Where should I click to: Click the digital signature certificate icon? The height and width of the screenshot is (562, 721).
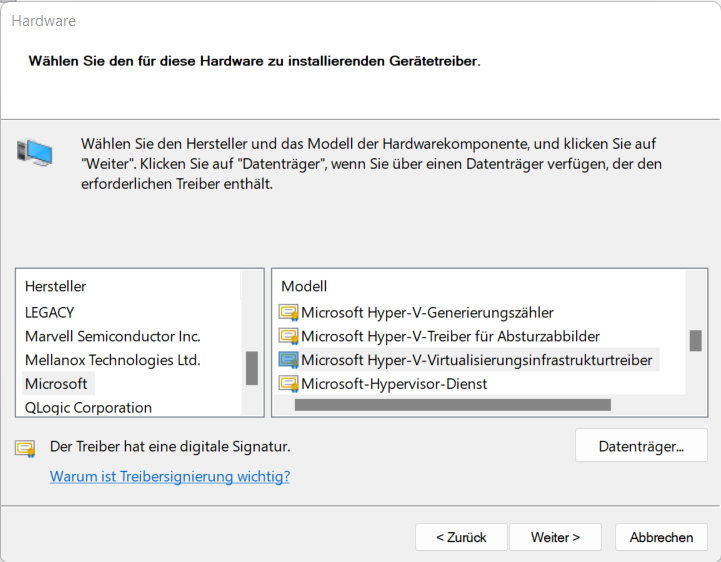(x=25, y=448)
